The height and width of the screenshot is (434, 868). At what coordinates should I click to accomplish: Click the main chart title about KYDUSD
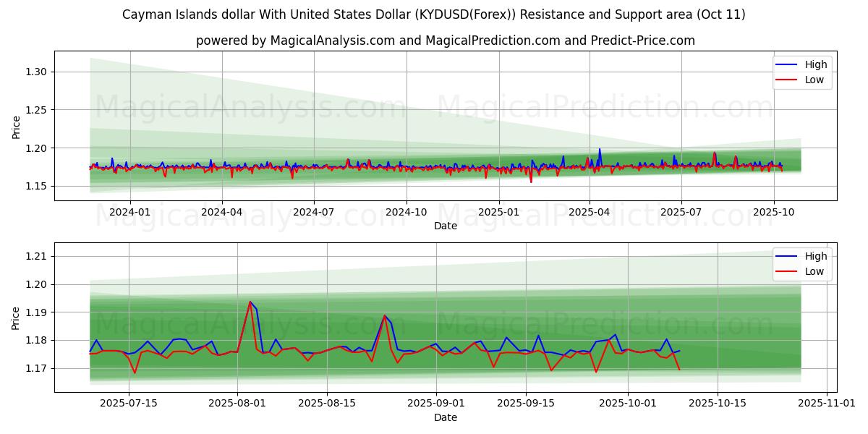coord(433,14)
